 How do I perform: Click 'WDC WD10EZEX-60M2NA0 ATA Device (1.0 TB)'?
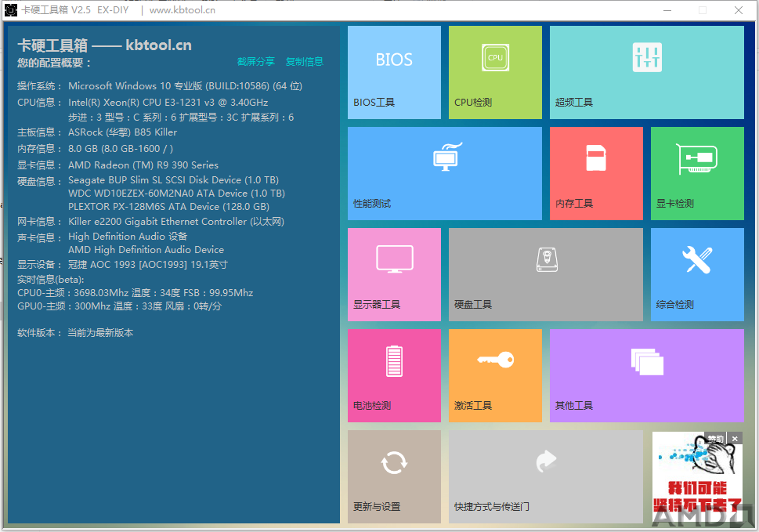pyautogui.click(x=177, y=194)
